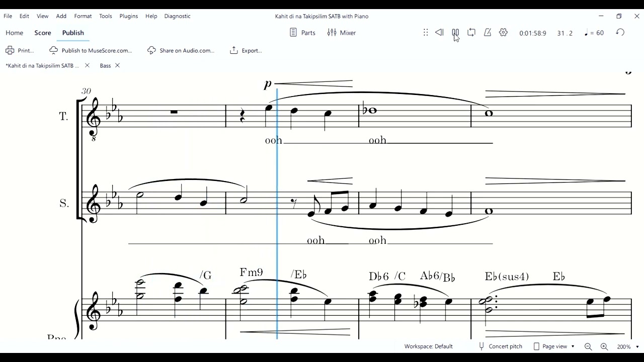The width and height of the screenshot is (644, 362).
Task: Zoom in the score
Action: 604,346
